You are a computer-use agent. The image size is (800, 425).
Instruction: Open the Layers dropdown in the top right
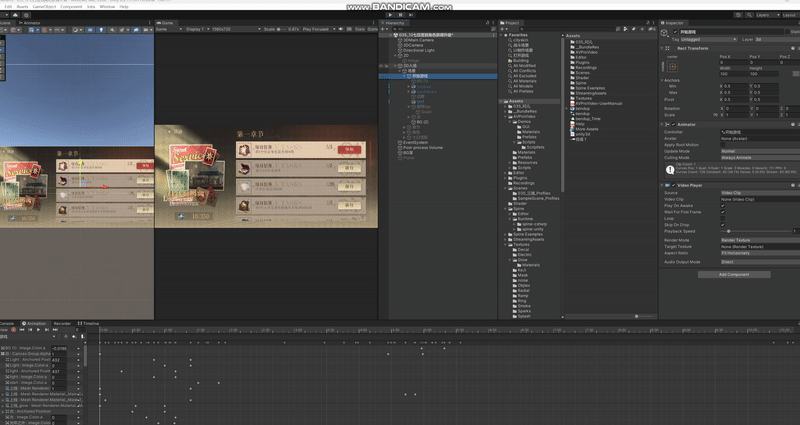point(768,15)
